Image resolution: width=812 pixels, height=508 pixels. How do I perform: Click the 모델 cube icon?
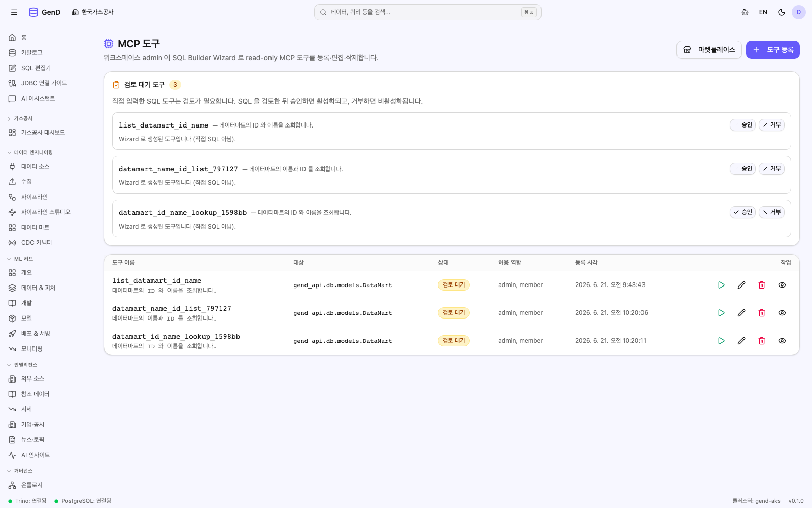[x=12, y=319]
